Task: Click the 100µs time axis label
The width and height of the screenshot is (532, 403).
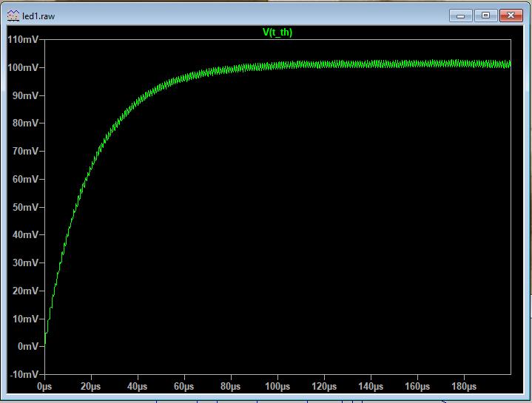Action: click(277, 387)
